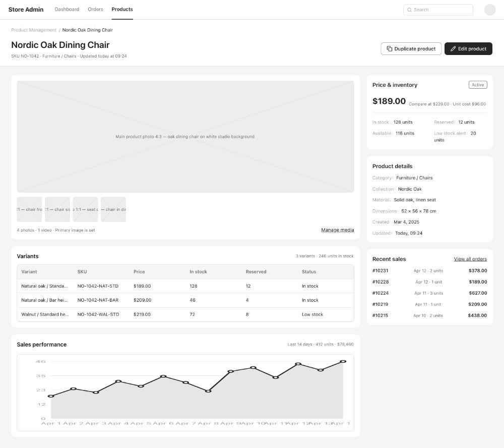The width and height of the screenshot is (504, 448).
Task: Click the pencil icon in Edit product
Action: coord(453,48)
